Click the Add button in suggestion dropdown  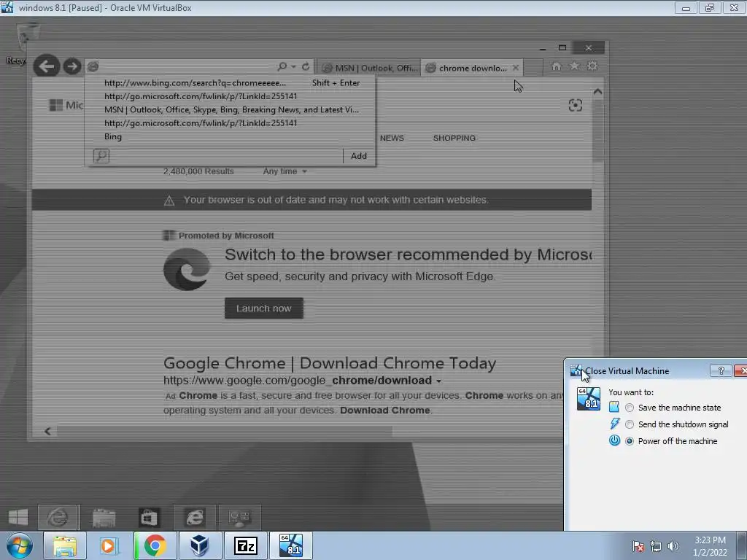coord(359,156)
